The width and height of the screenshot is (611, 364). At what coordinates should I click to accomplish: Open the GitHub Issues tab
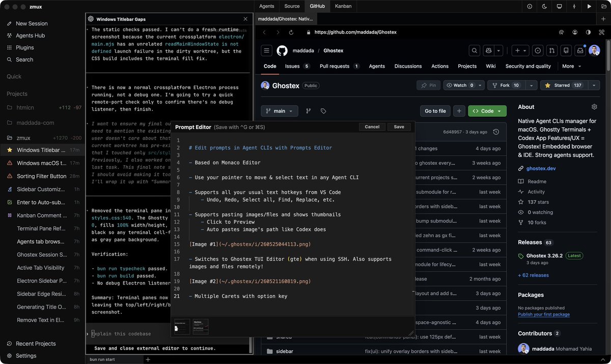click(x=297, y=66)
